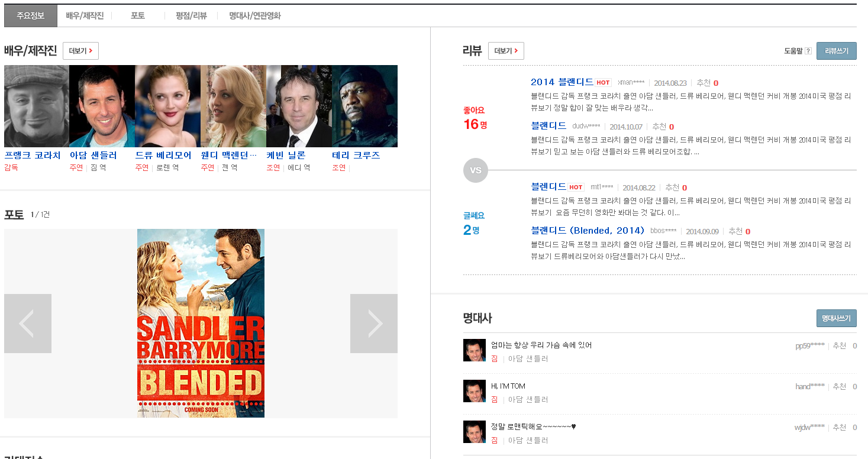Screen dimensions: 868x459
Task: Open the 명대사/연관영화 tab
Action: point(255,16)
